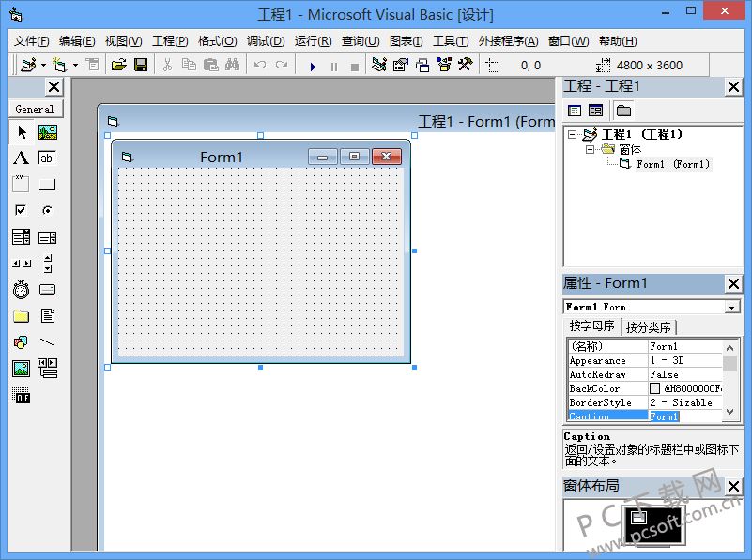Select the TextBox tool in the toolbox
Image resolution: width=752 pixels, height=560 pixels.
pyautogui.click(x=48, y=158)
